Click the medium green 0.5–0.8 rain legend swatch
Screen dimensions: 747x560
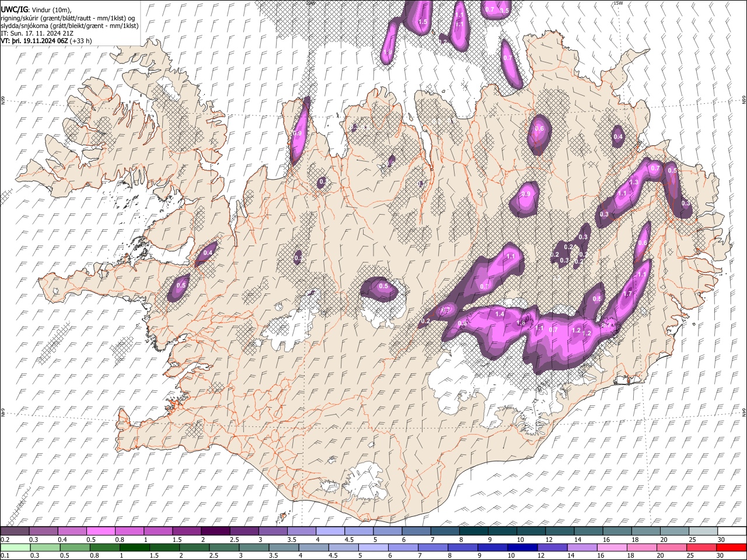pos(74,547)
